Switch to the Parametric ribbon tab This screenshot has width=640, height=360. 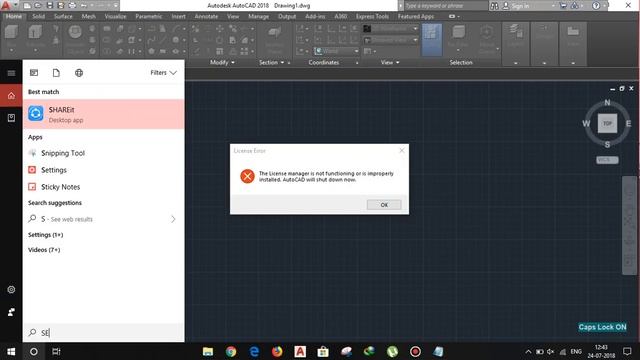pyautogui.click(x=149, y=16)
